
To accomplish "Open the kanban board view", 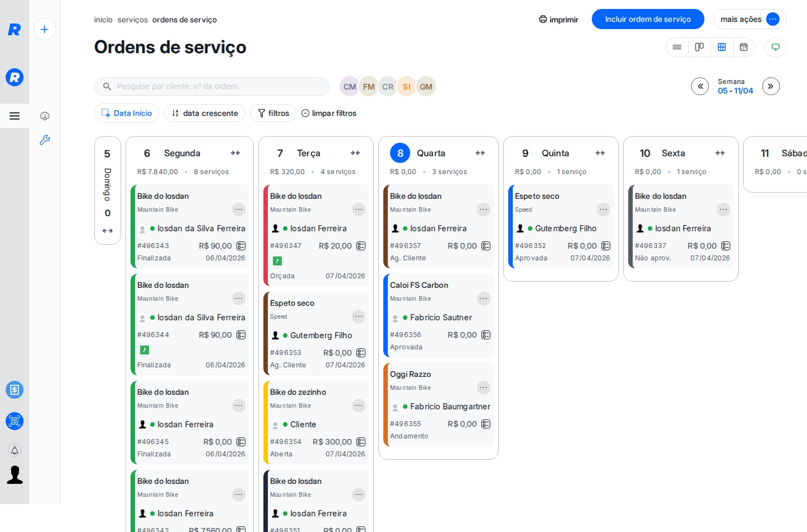I will click(x=699, y=47).
